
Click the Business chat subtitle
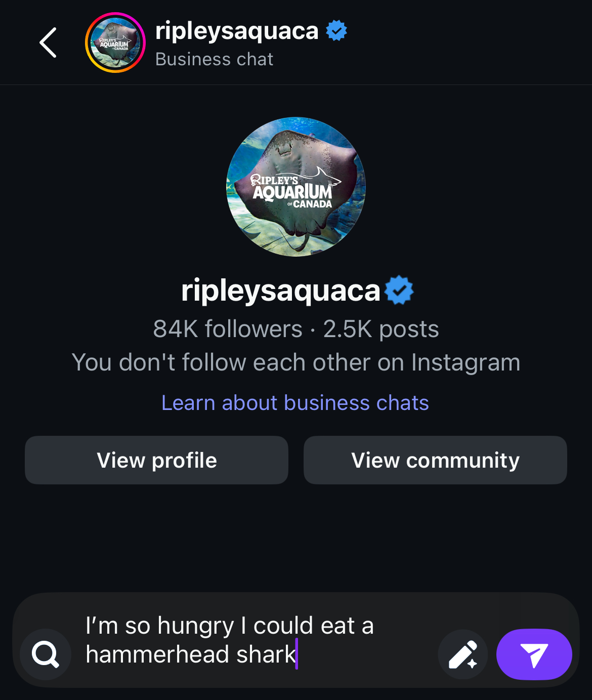pyautogui.click(x=214, y=59)
